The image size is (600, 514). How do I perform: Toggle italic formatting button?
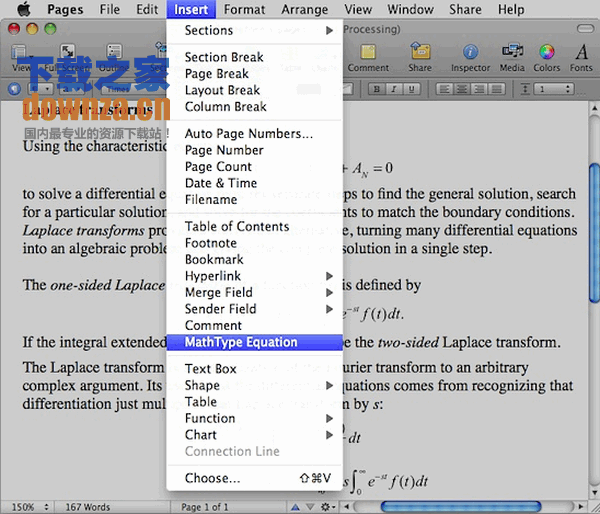pyautogui.click(x=394, y=89)
